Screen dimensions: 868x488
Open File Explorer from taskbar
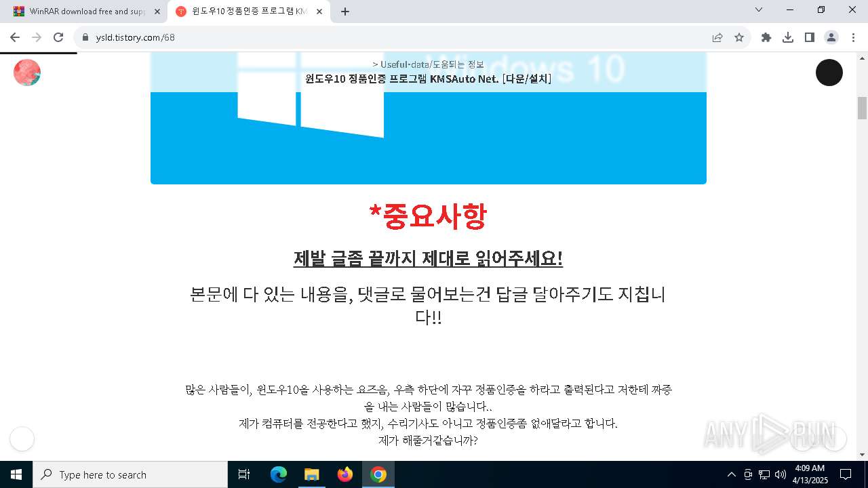tap(311, 474)
